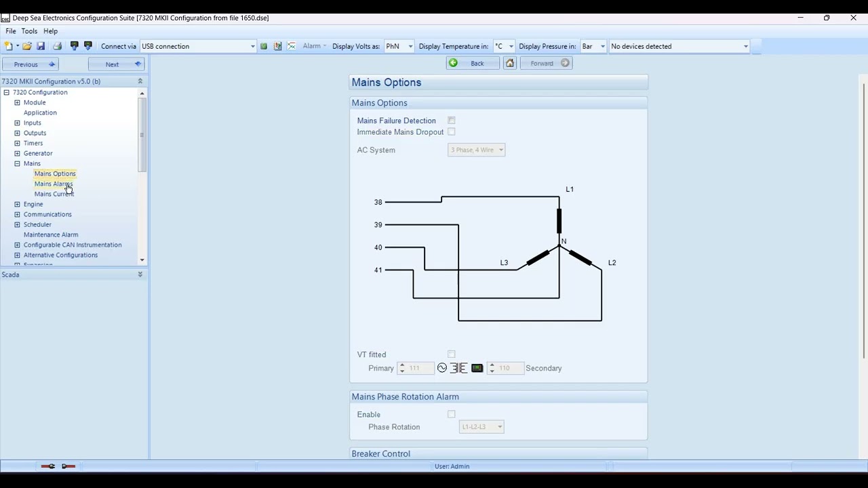Image resolution: width=868 pixels, height=488 pixels.
Task: Open the Phase Rotation L1-L2-L3 dropdown
Action: point(481,427)
